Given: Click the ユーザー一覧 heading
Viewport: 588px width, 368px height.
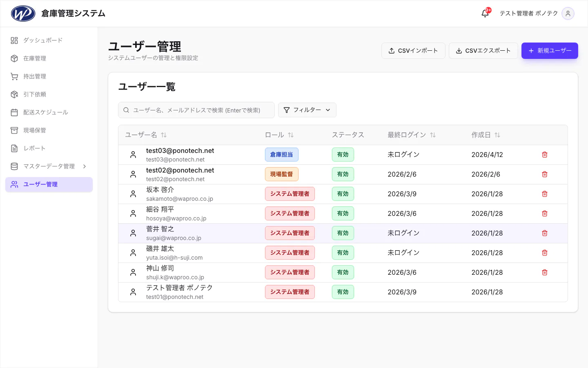Looking at the screenshot, I should point(147,87).
